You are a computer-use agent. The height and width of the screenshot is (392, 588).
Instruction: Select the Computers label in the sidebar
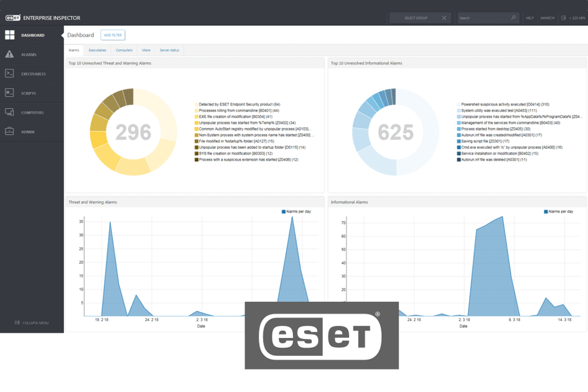coord(32,113)
